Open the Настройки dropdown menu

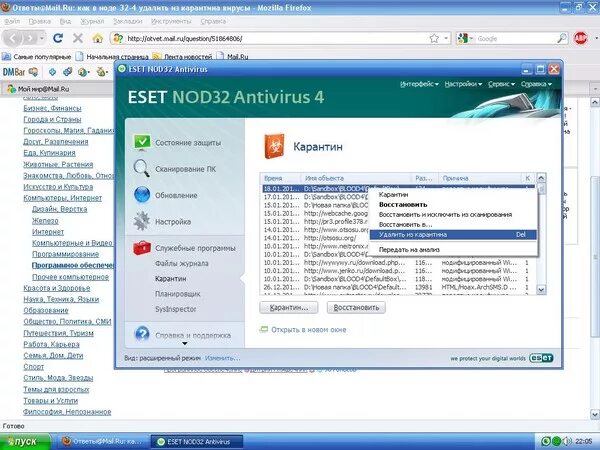coord(463,84)
